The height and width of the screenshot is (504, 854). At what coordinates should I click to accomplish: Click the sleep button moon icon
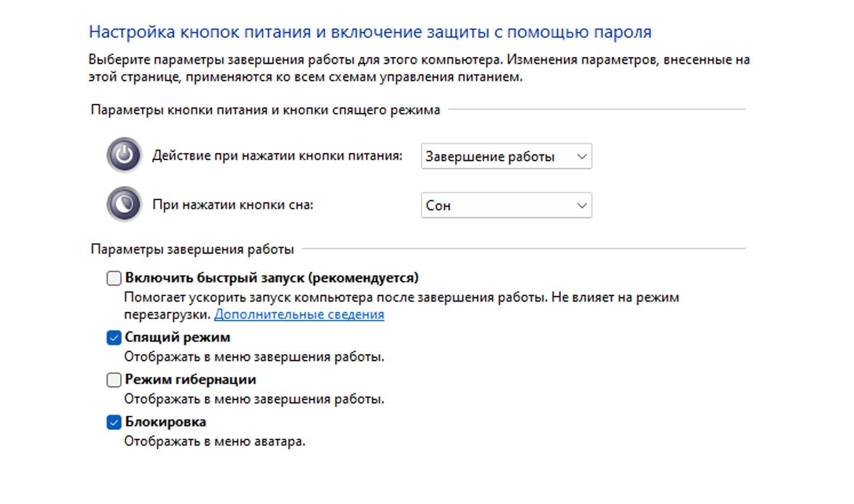(x=124, y=205)
